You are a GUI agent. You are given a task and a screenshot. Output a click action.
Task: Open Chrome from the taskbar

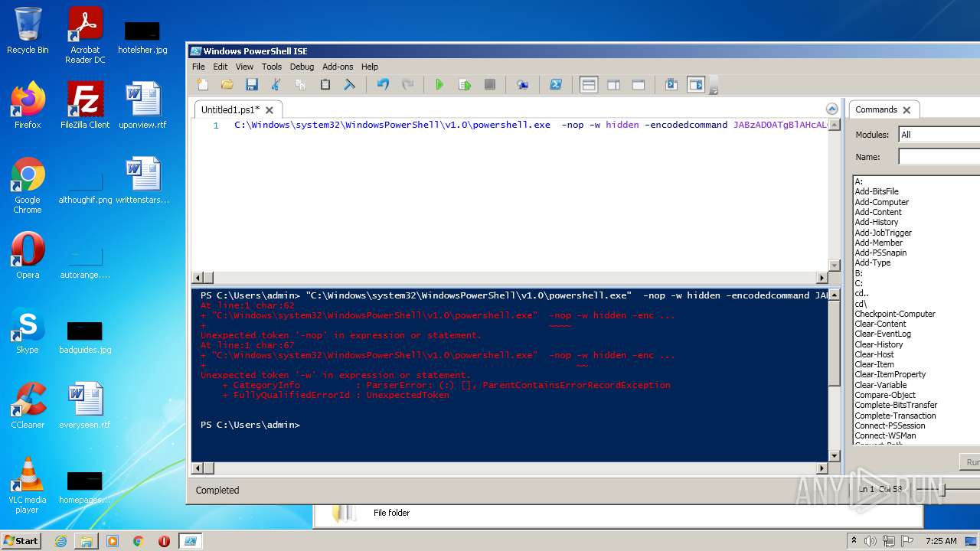click(x=138, y=541)
